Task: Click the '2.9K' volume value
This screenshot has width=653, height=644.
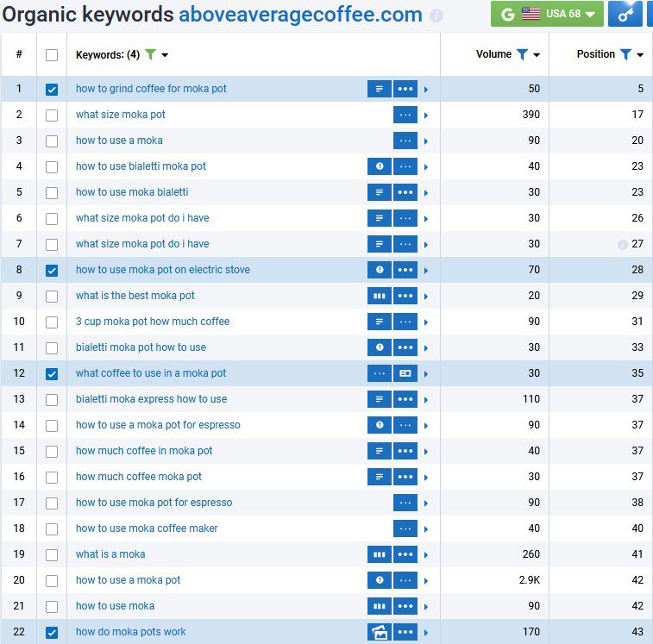Action: click(530, 580)
